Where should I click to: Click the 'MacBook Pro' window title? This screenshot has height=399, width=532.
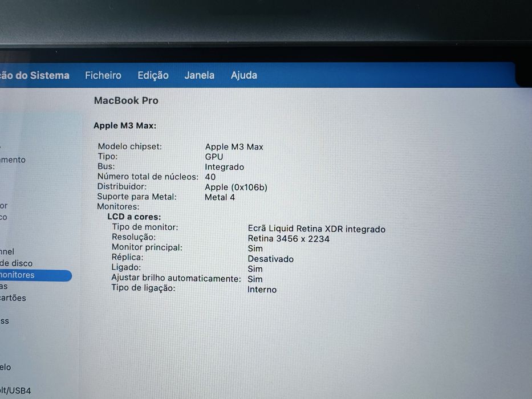pos(126,100)
